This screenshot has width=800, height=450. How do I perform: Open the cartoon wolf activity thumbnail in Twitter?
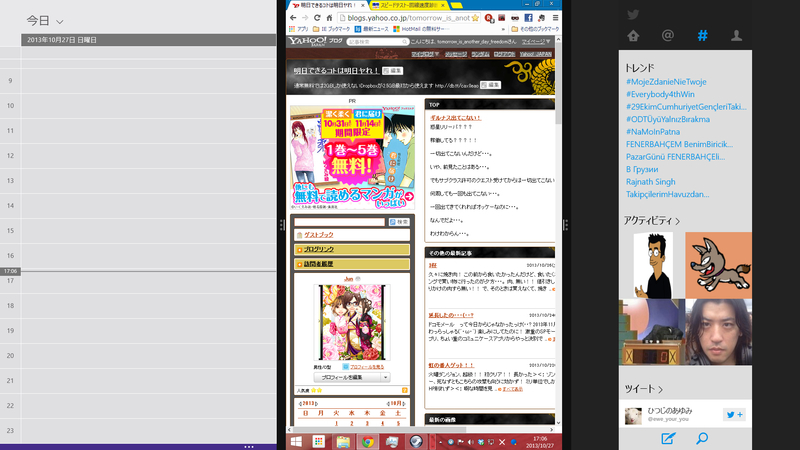[x=718, y=265]
